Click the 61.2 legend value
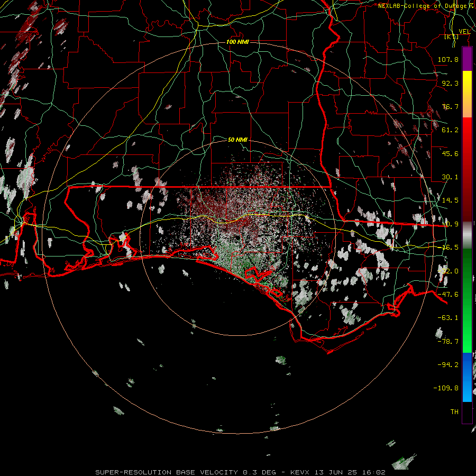 click(x=450, y=130)
